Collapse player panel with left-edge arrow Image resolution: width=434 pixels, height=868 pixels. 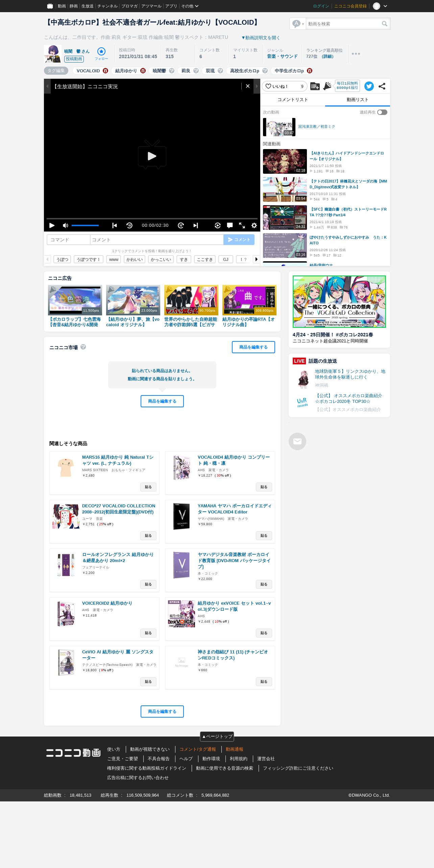pyautogui.click(x=47, y=86)
